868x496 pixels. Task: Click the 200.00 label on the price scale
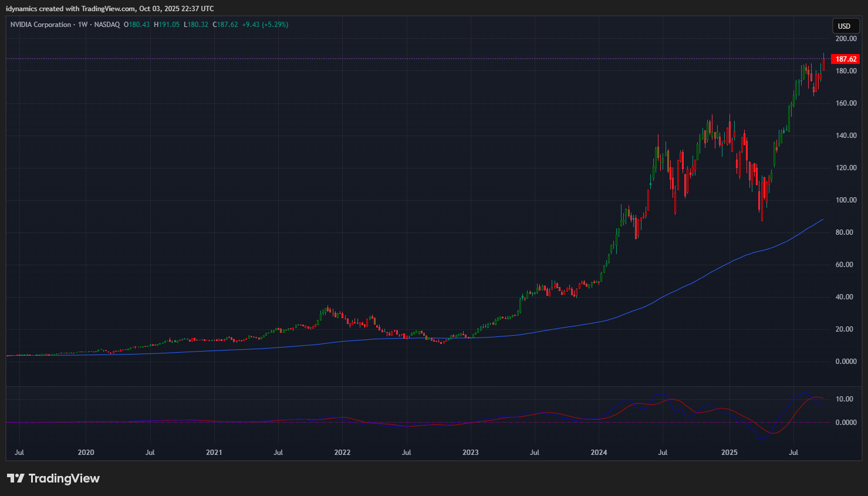tap(846, 39)
